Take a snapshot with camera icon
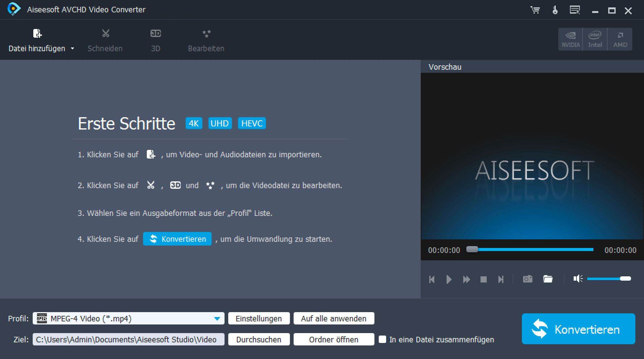Viewport: 644px width, 359px height. [x=528, y=279]
